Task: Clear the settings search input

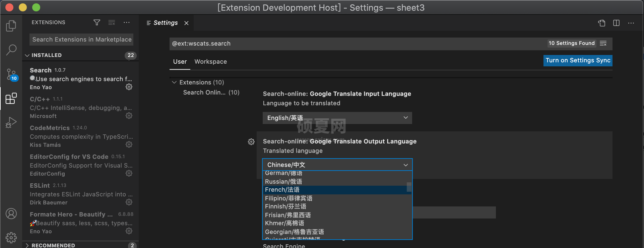Action: pyautogui.click(x=603, y=43)
